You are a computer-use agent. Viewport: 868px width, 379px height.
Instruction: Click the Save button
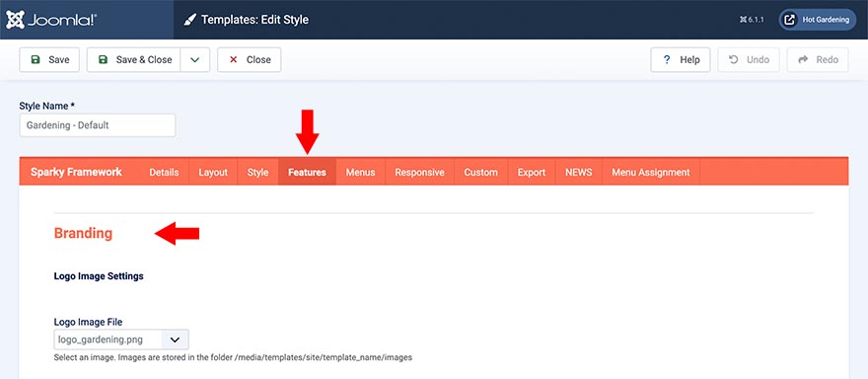pyautogui.click(x=49, y=60)
